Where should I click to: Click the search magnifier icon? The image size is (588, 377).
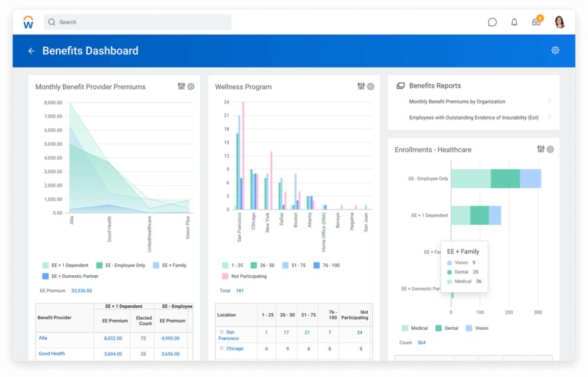(x=52, y=22)
